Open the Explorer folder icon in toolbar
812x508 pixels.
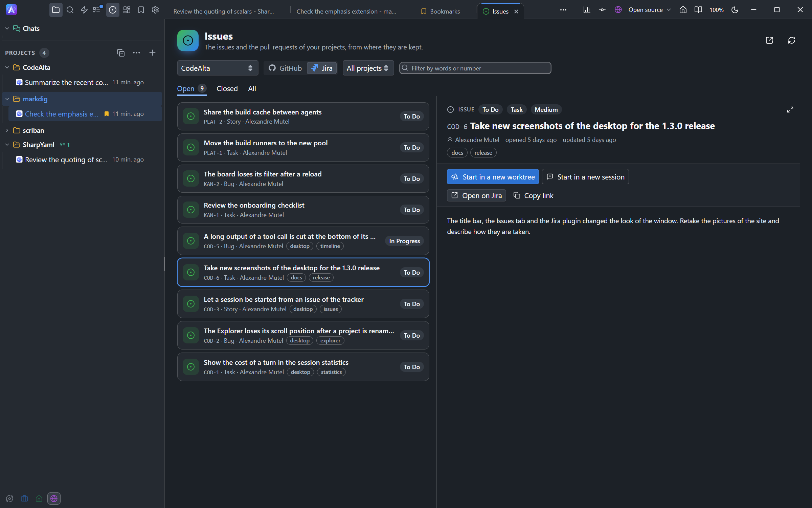coord(56,10)
